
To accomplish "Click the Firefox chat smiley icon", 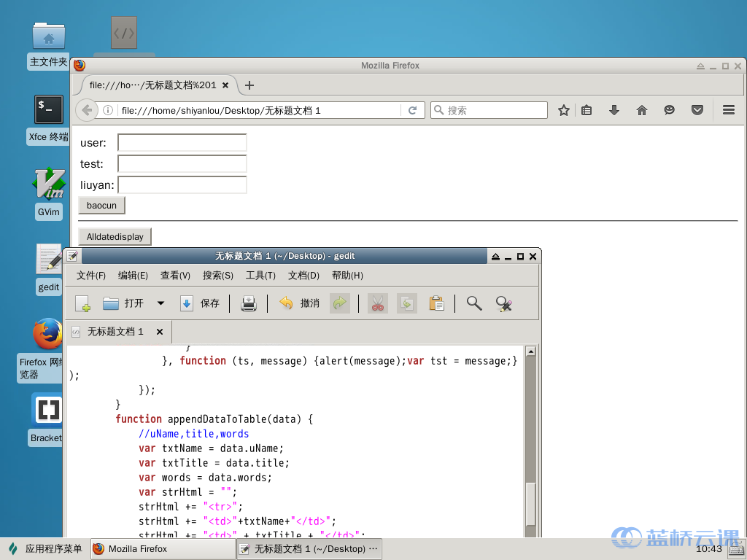I will pos(670,111).
